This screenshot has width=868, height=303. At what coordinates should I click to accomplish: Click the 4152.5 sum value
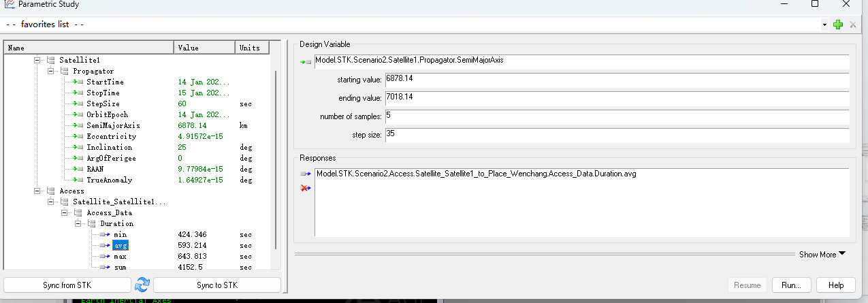point(190,267)
